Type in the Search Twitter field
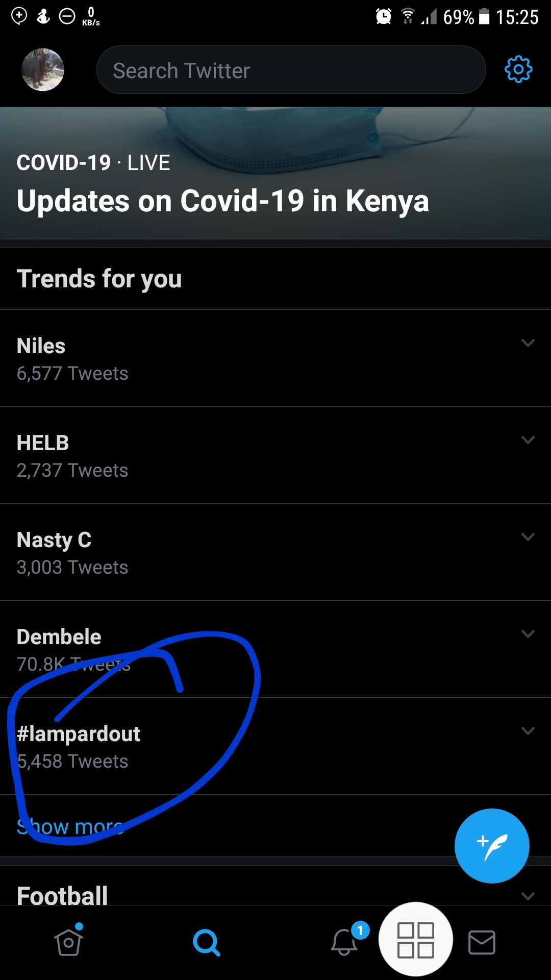The height and width of the screenshot is (980, 551). [291, 70]
